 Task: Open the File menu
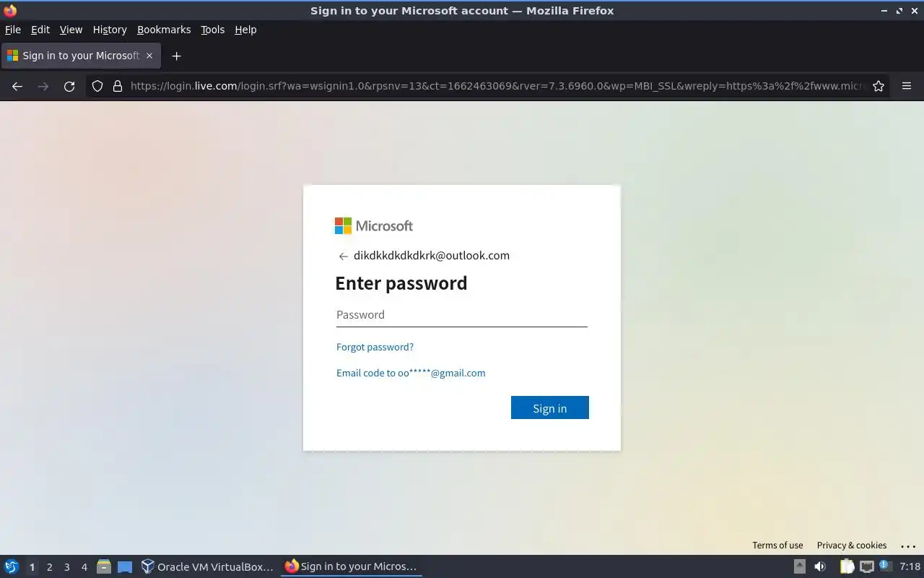click(x=12, y=30)
